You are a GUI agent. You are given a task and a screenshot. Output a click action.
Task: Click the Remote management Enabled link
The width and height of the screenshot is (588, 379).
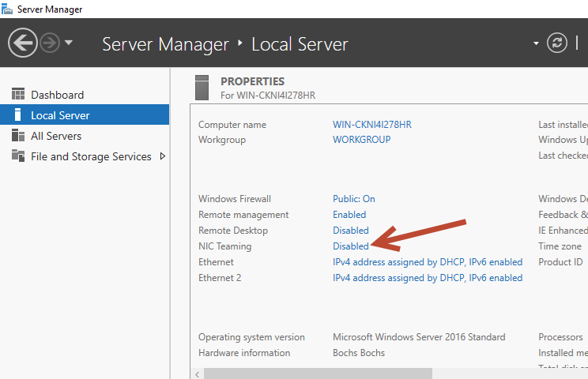coord(349,215)
